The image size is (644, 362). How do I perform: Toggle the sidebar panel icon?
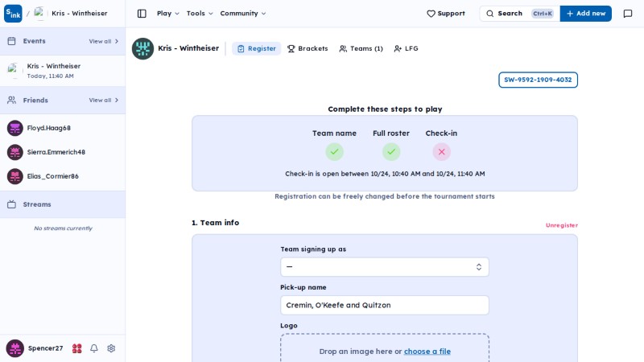click(x=142, y=14)
